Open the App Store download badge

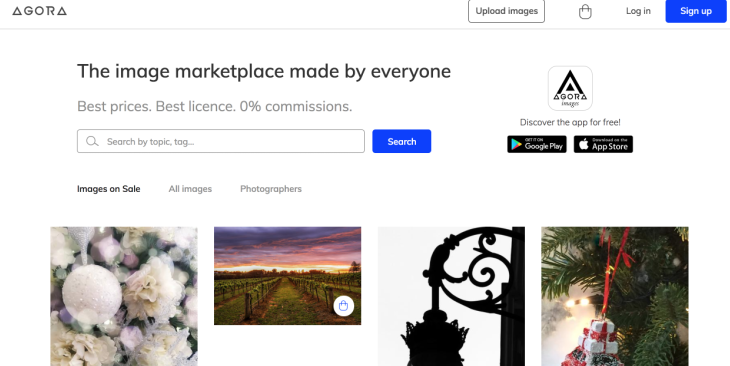(603, 144)
